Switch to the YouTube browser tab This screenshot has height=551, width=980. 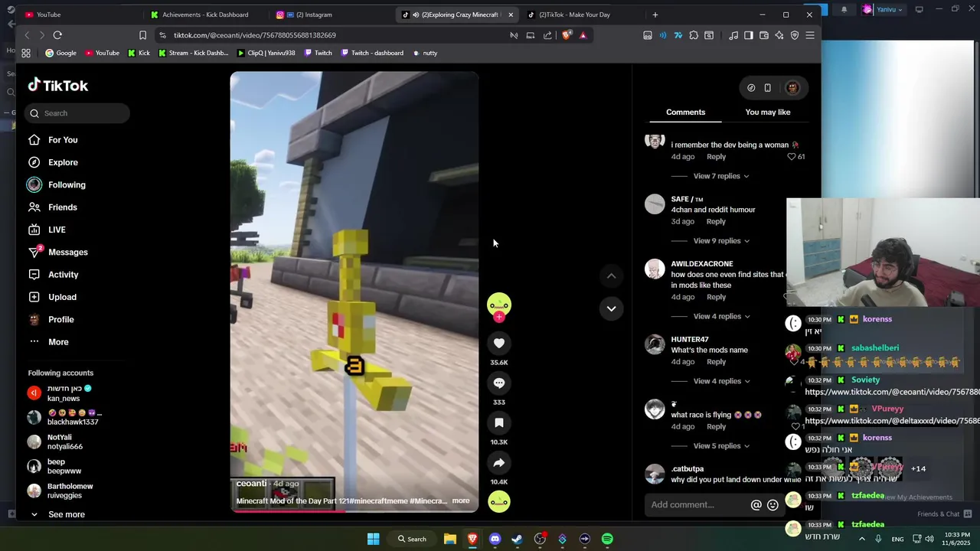(x=48, y=15)
